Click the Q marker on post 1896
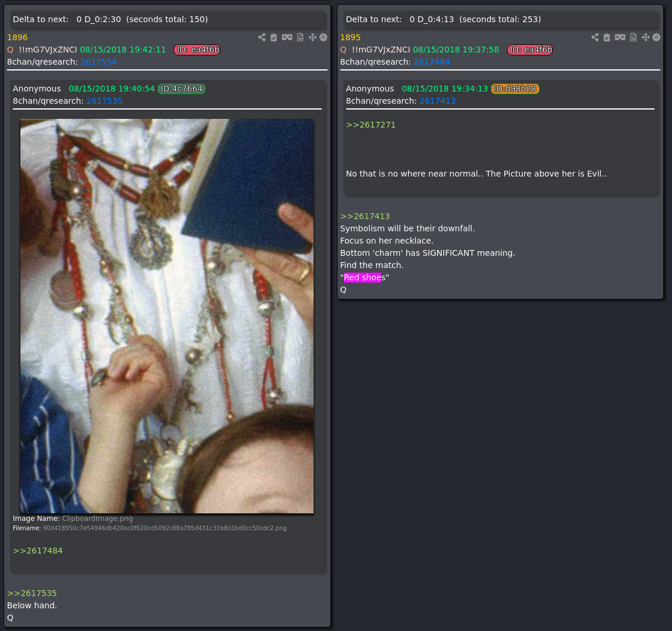The image size is (672, 631). 10,50
